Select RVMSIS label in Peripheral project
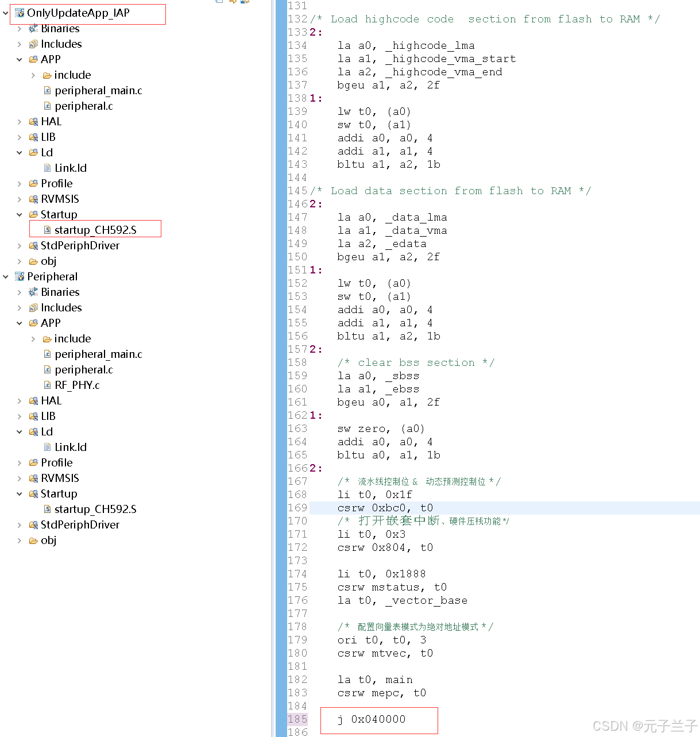Image resolution: width=700 pixels, height=737 pixels. 60,478
